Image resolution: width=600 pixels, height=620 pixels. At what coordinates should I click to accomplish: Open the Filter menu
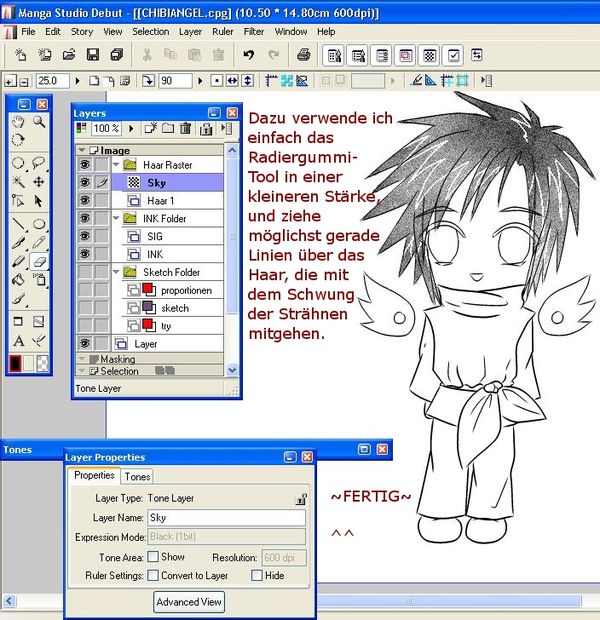tap(254, 32)
